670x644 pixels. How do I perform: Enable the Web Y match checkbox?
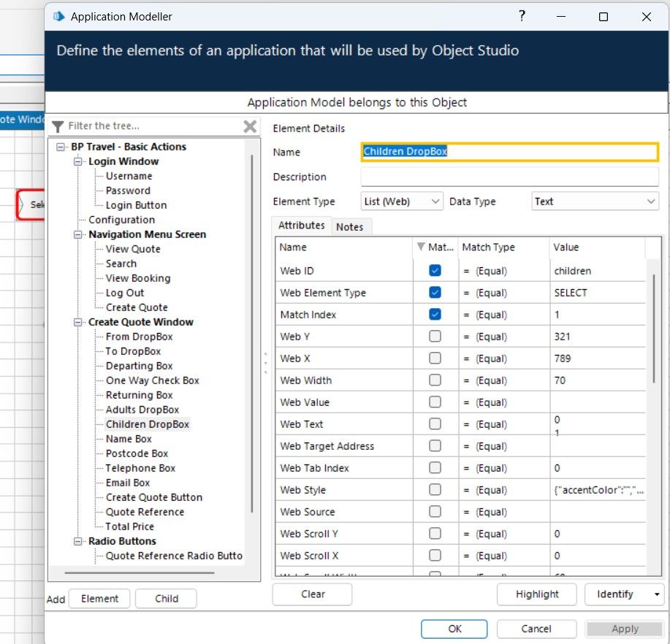[435, 337]
